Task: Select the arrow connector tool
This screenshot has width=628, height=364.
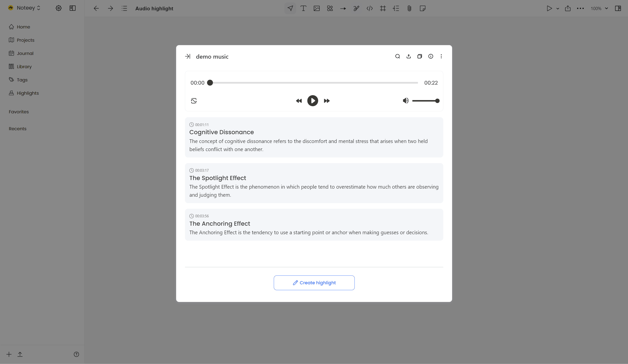Action: (x=343, y=9)
